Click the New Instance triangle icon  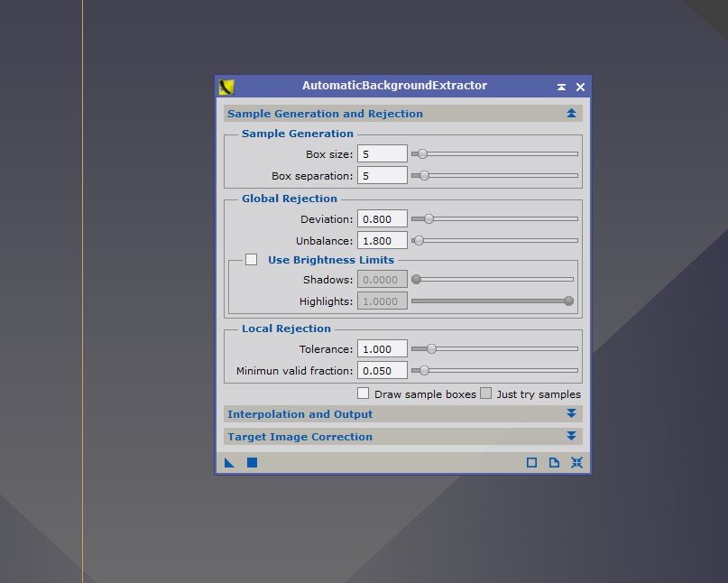229,463
